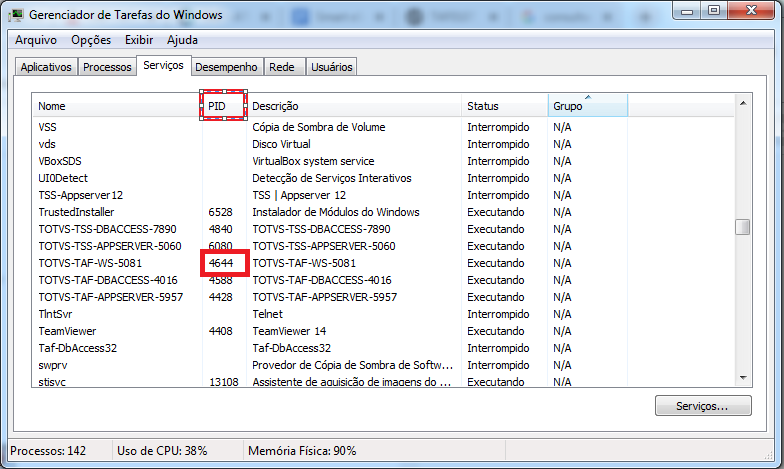Close the Gerenciador de Tarefas window
This screenshot has height=469, width=784.
(x=751, y=11)
